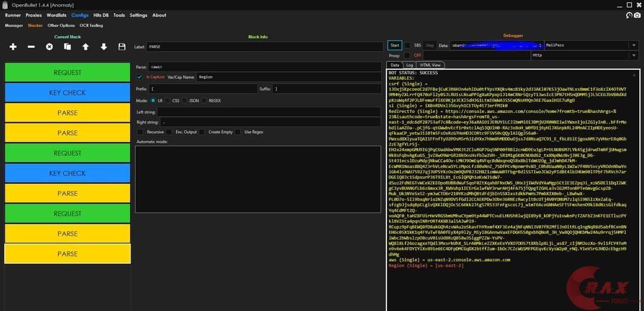Open the Hits DB menu
The image size is (644, 311).
(101, 15)
